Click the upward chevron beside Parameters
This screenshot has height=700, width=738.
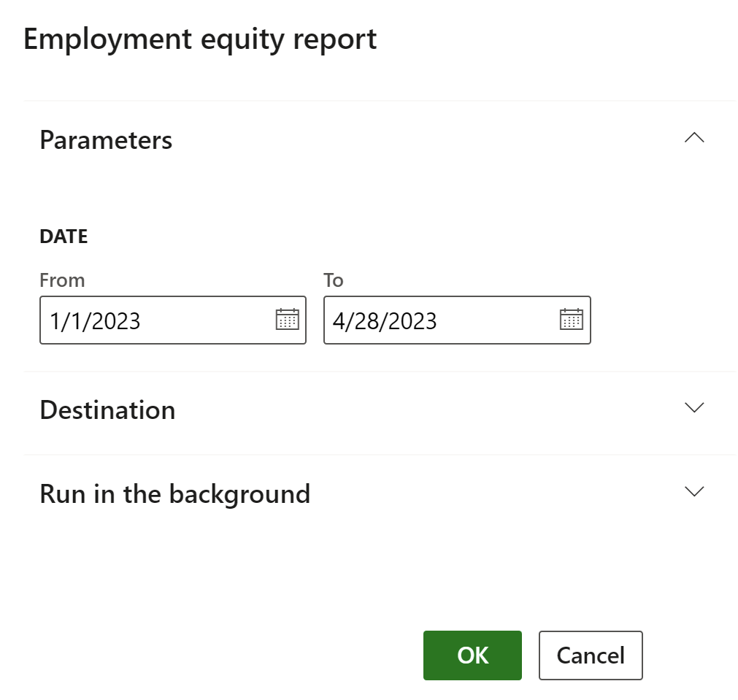(x=695, y=138)
